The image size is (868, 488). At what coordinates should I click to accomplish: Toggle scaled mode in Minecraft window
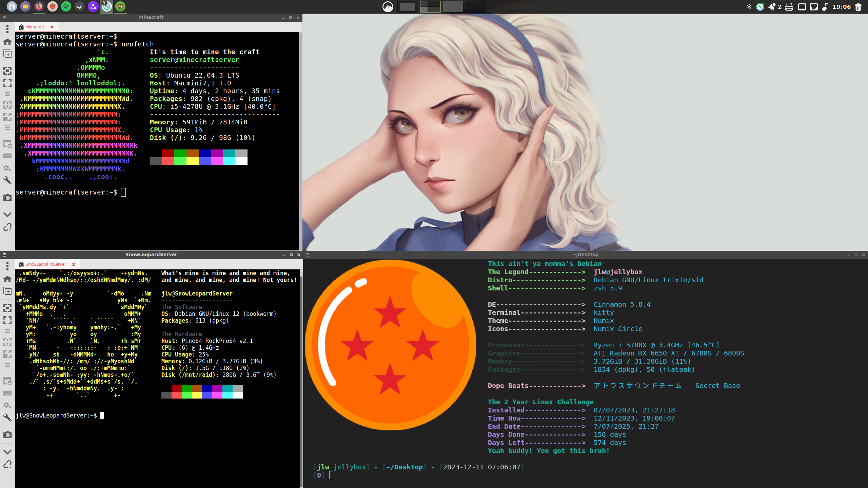tap(7, 117)
